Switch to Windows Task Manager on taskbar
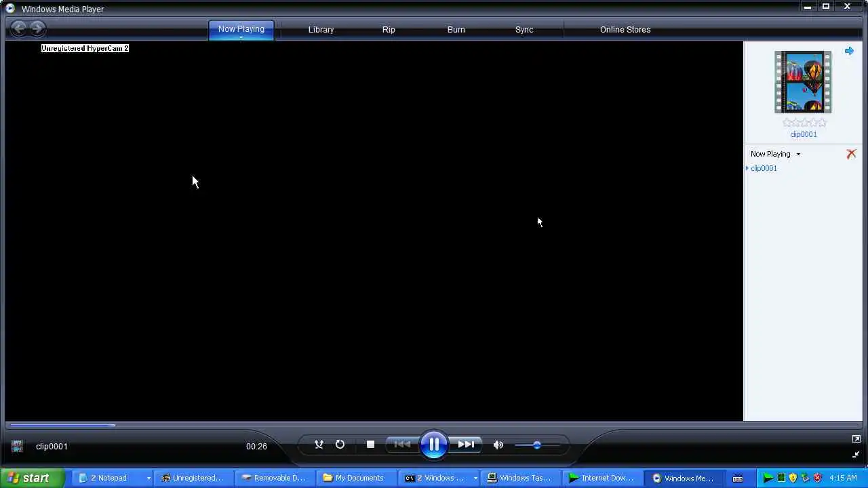 point(519,478)
